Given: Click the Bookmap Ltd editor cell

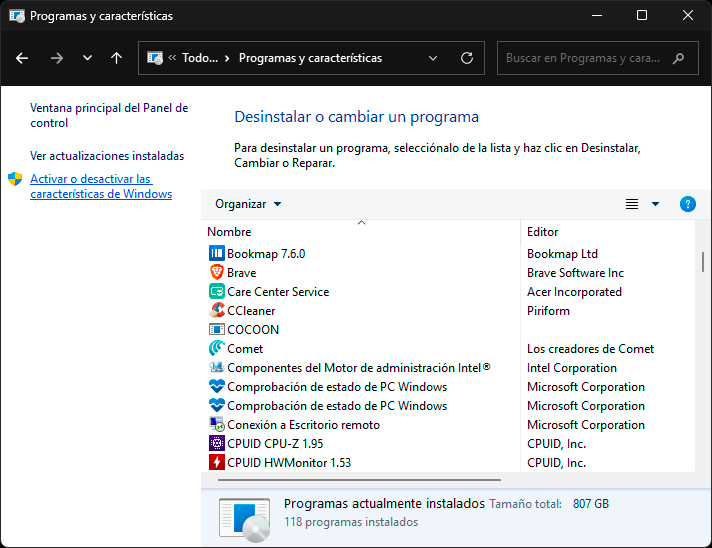Looking at the screenshot, I should [x=562, y=253].
